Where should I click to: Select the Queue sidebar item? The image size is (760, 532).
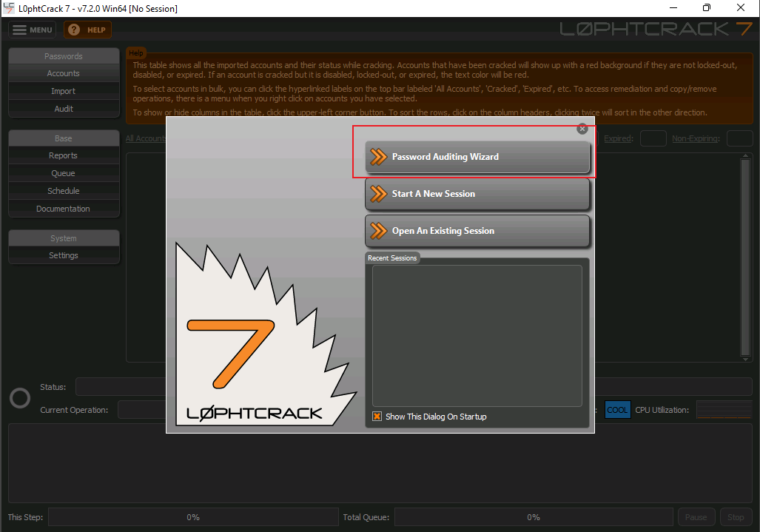64,173
